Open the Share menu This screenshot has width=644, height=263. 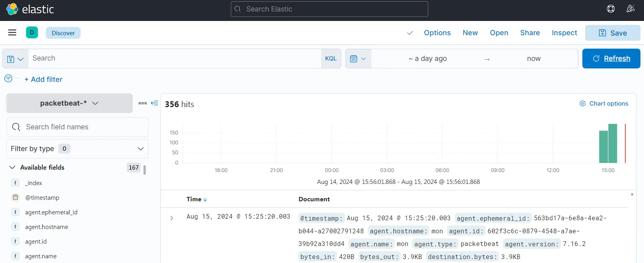tap(530, 33)
